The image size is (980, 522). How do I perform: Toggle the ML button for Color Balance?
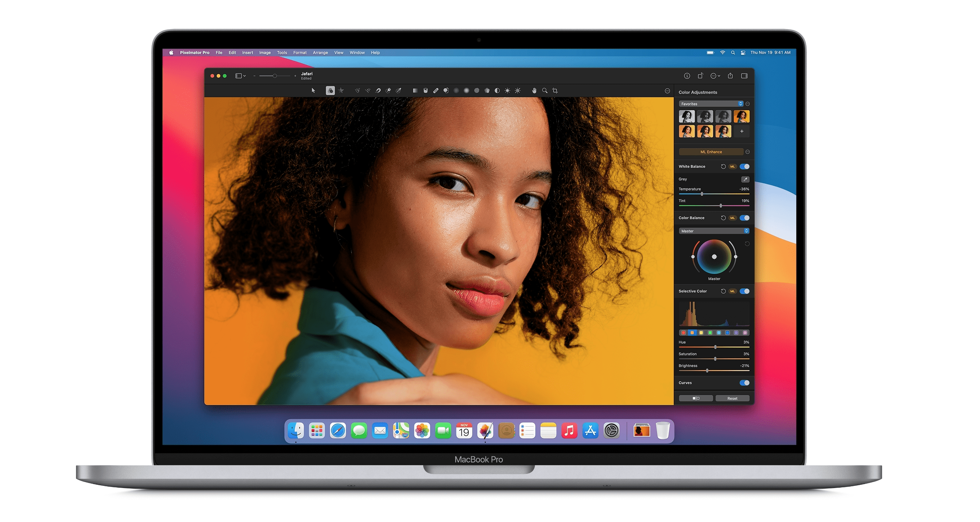pos(733,218)
